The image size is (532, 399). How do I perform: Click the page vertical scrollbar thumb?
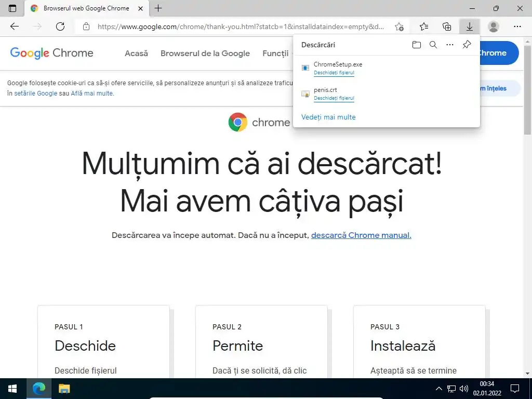point(528,89)
